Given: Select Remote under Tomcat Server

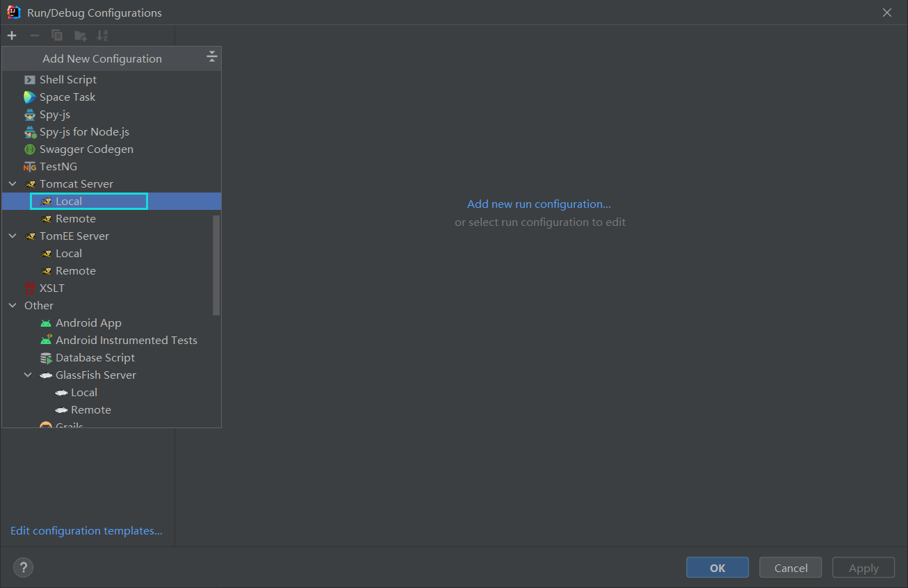Looking at the screenshot, I should pos(111,219).
